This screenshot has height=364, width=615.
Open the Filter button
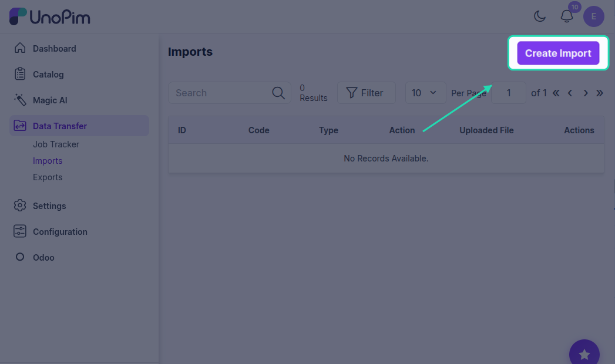click(x=367, y=93)
